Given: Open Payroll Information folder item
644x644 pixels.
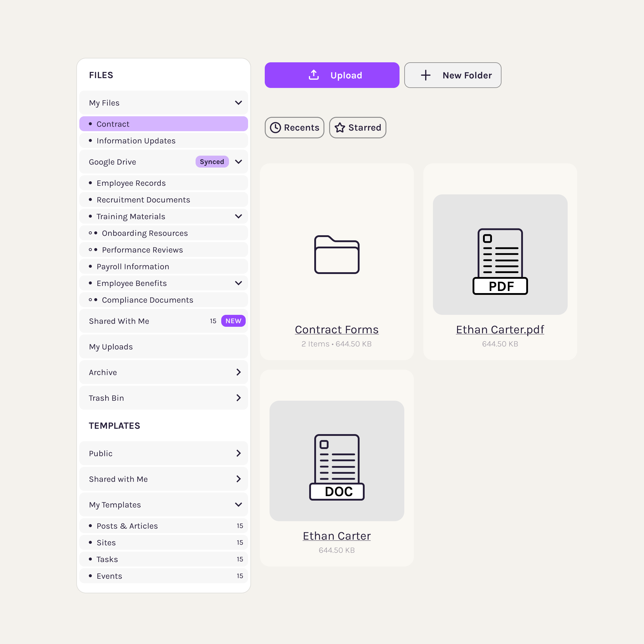Looking at the screenshot, I should pos(133,266).
